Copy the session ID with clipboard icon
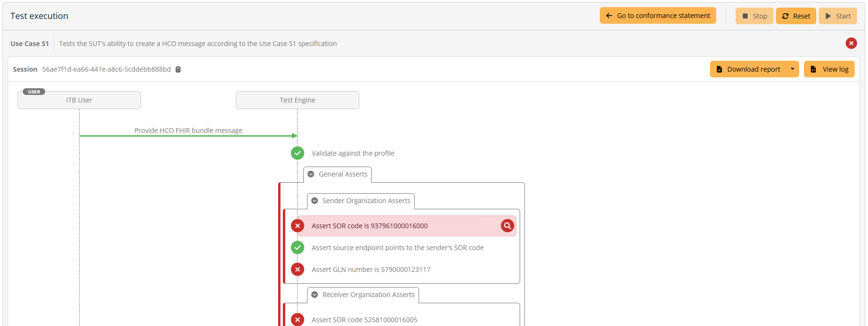 178,69
